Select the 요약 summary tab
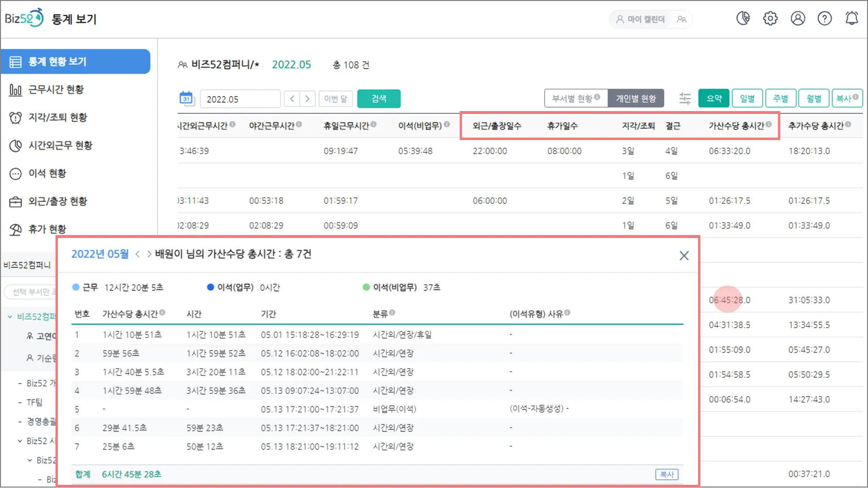Image resolution: width=868 pixels, height=488 pixels. [714, 98]
